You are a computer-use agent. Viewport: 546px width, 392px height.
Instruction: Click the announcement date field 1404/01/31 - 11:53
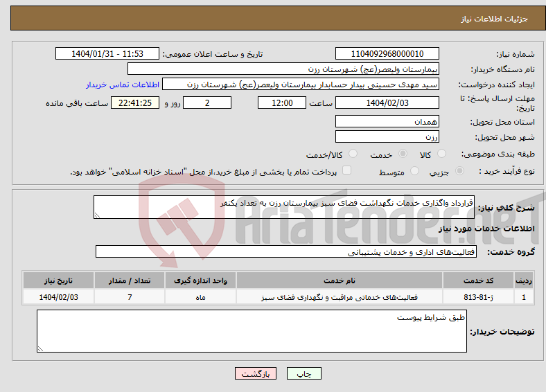coord(107,53)
